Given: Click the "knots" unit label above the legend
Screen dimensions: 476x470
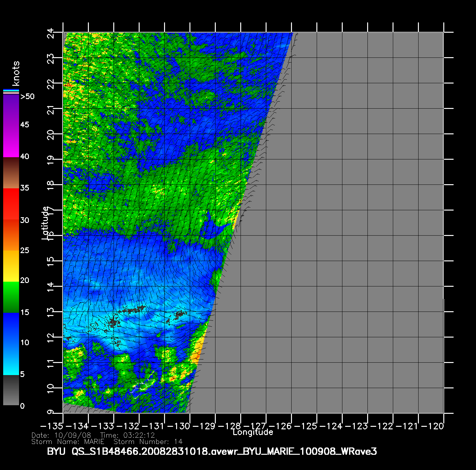Looking at the screenshot, I should [16, 74].
